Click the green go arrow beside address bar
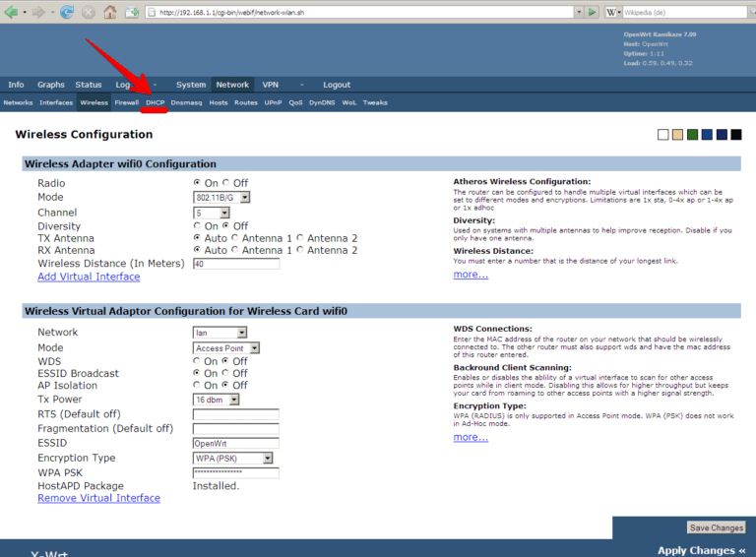 [592, 12]
